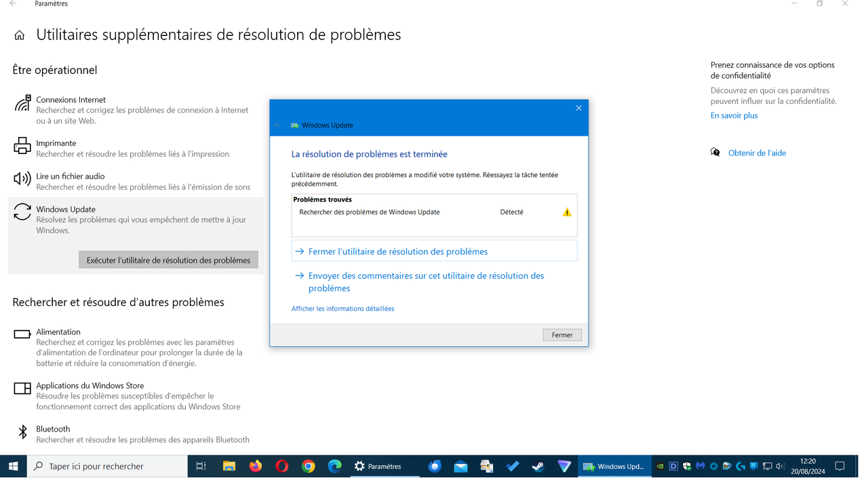Image resolution: width=868 pixels, height=490 pixels.
Task: Click the yellow warning triangle beside Détecté
Action: click(567, 211)
